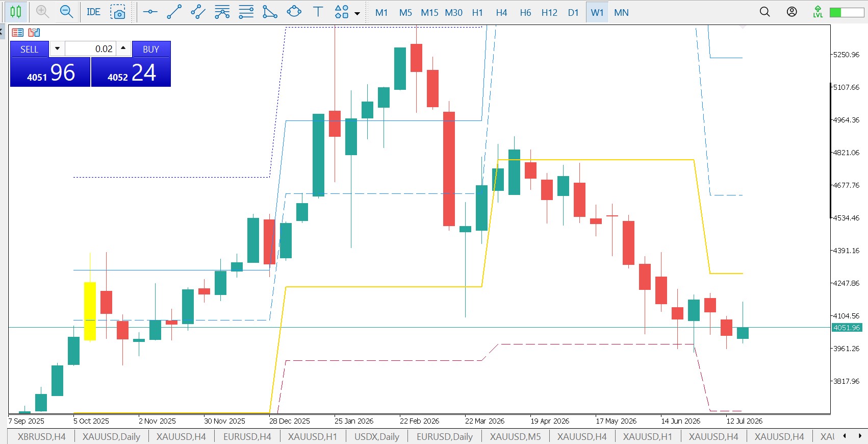
Task: Select the Fibonacci retracement tool
Action: pos(246,12)
